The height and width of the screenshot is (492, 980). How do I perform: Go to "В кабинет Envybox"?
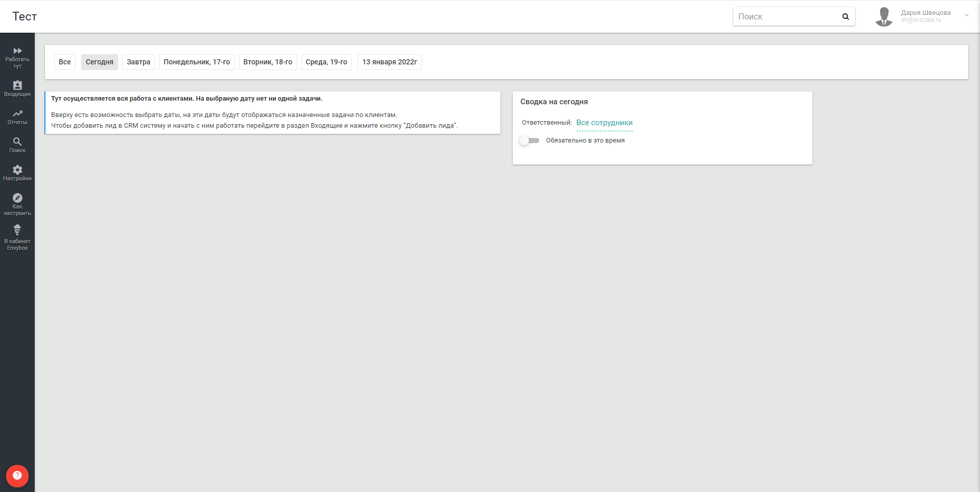click(17, 238)
